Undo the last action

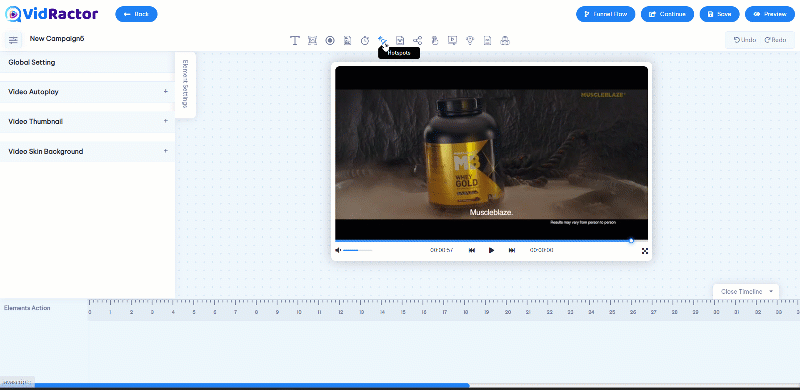744,40
